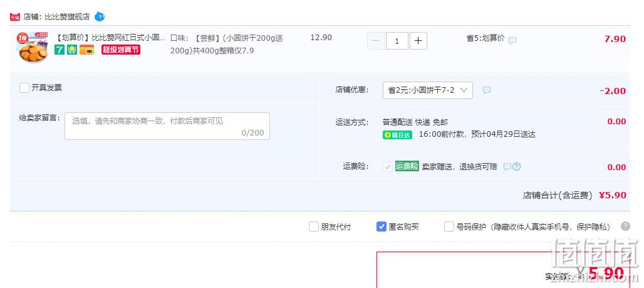Click the grey help icon after 号码保护

click(625, 227)
